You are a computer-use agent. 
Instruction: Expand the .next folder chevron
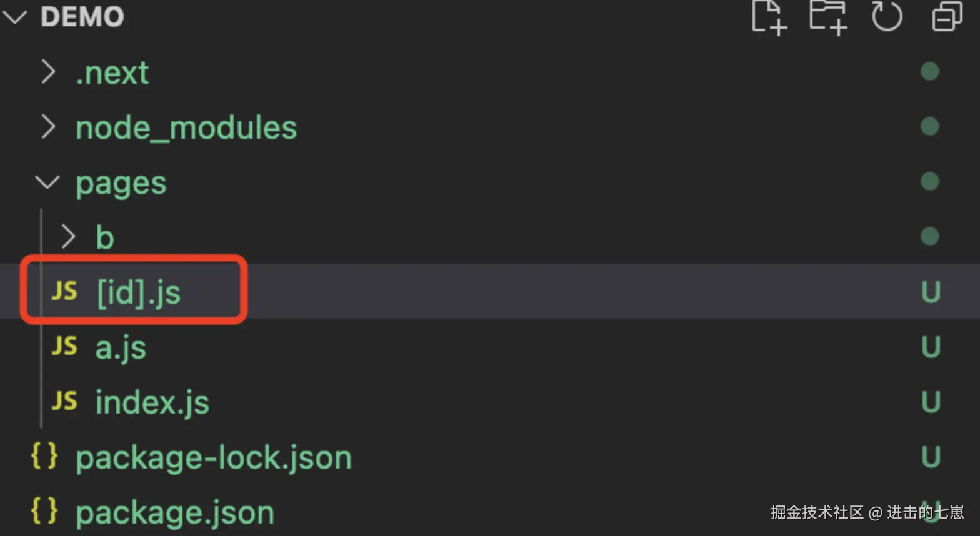[x=48, y=72]
